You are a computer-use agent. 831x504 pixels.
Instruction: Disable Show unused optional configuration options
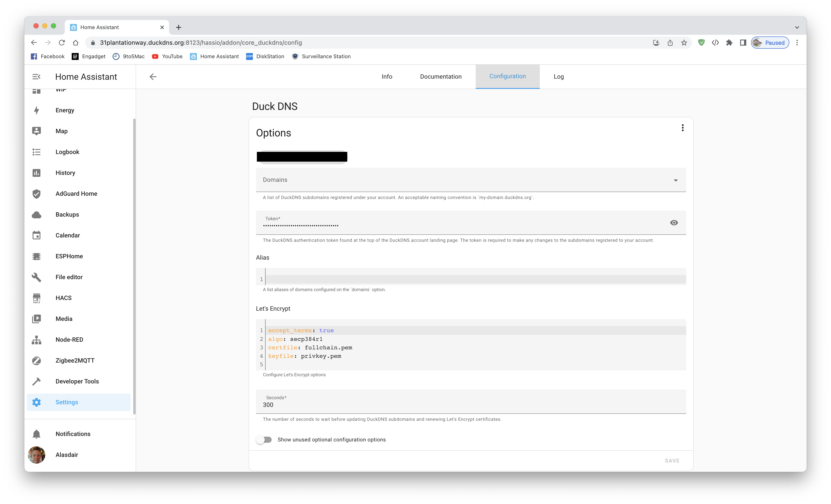click(264, 439)
